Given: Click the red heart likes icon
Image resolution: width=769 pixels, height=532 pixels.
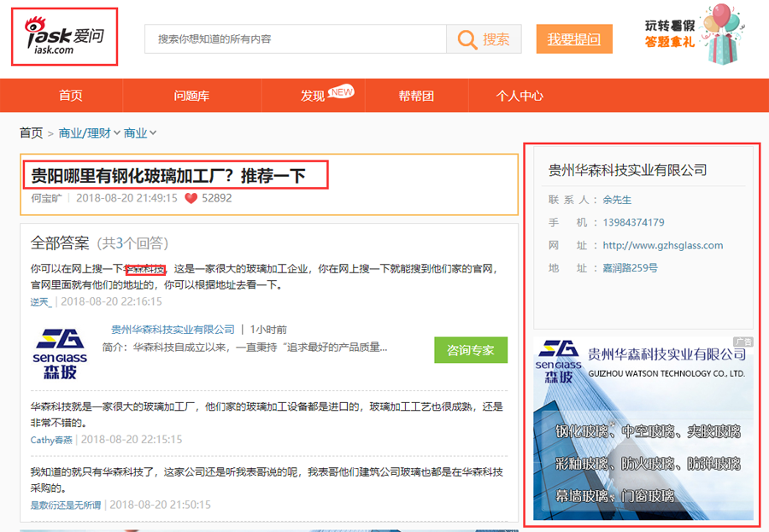Looking at the screenshot, I should point(191,198).
